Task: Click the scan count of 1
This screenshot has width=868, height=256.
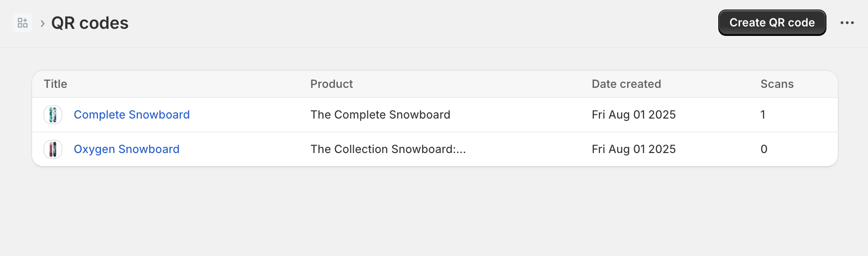Action: pyautogui.click(x=763, y=115)
